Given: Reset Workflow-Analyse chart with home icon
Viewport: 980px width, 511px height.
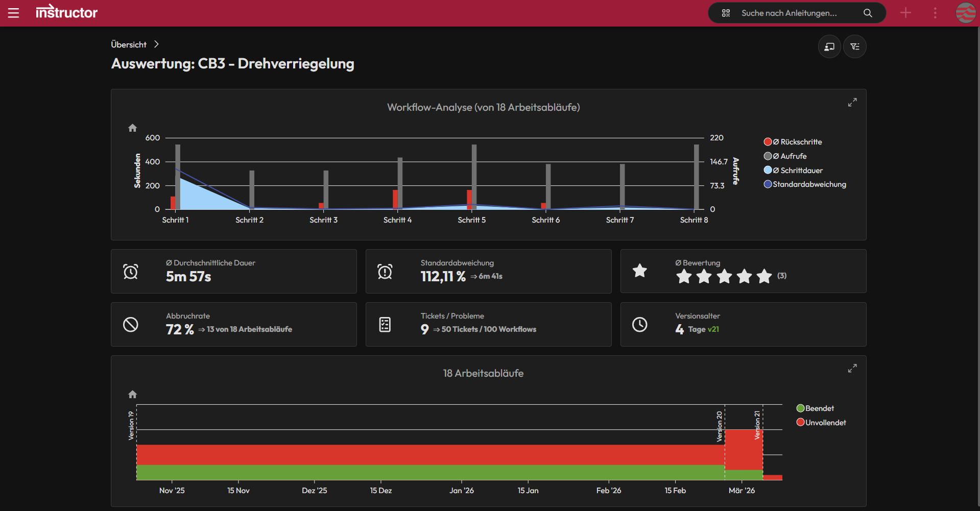Looking at the screenshot, I should coord(132,128).
